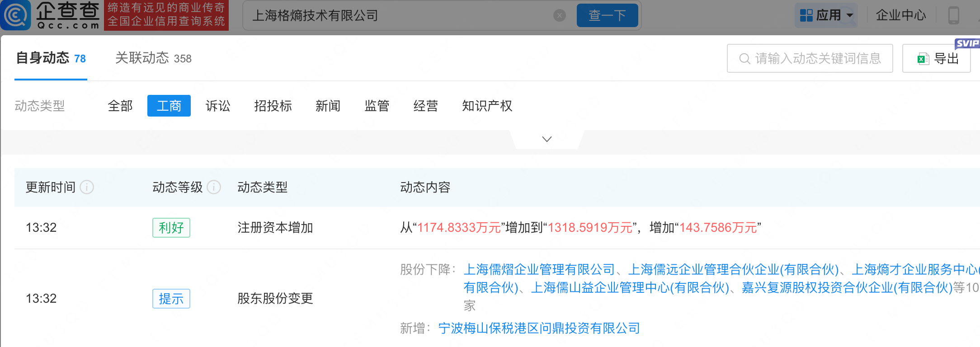Select the 经营 filter

point(426,106)
